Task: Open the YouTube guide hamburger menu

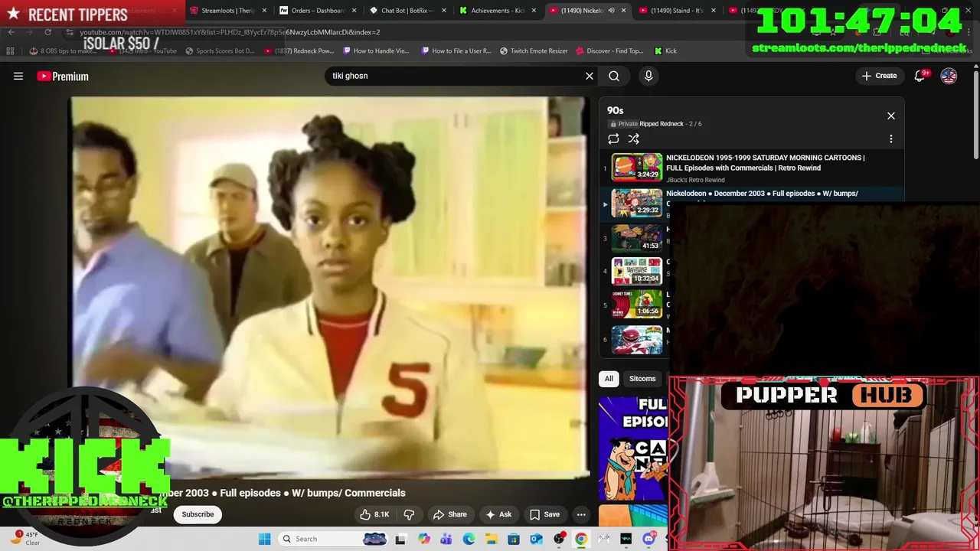Action: 18,76
